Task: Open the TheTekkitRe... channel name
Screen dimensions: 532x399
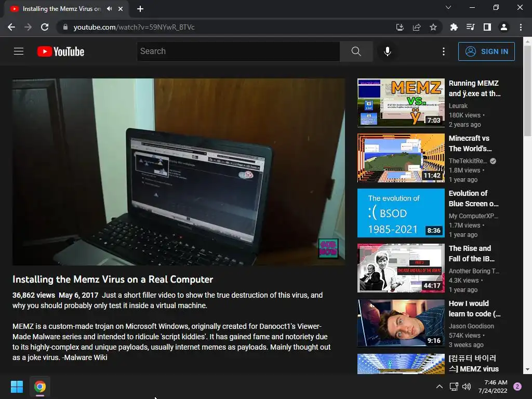Action: coord(468,161)
